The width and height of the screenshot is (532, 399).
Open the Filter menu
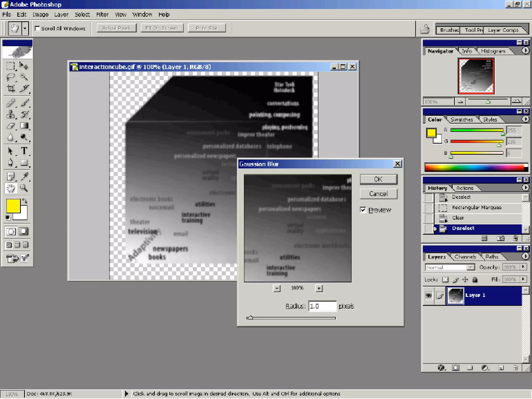(102, 15)
